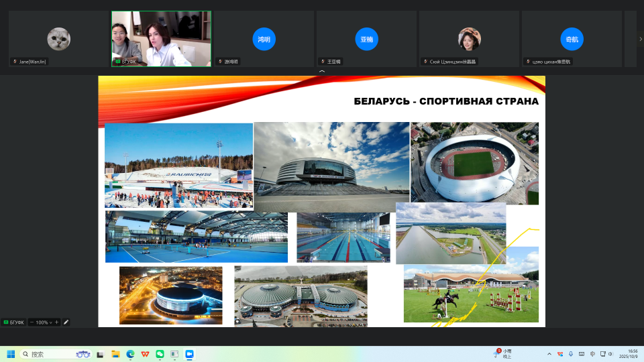Select Jane[WanJin] participant video tile
644x362 pixels.
pyautogui.click(x=59, y=39)
